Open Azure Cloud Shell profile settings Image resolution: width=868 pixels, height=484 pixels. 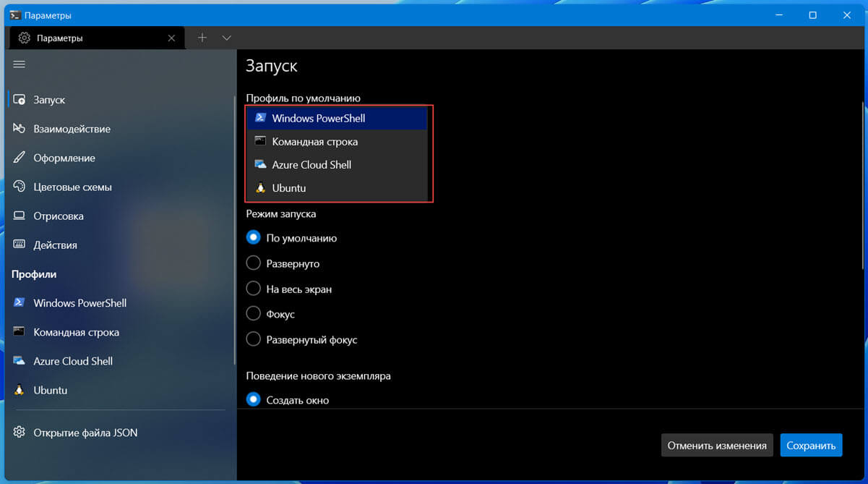click(119, 360)
